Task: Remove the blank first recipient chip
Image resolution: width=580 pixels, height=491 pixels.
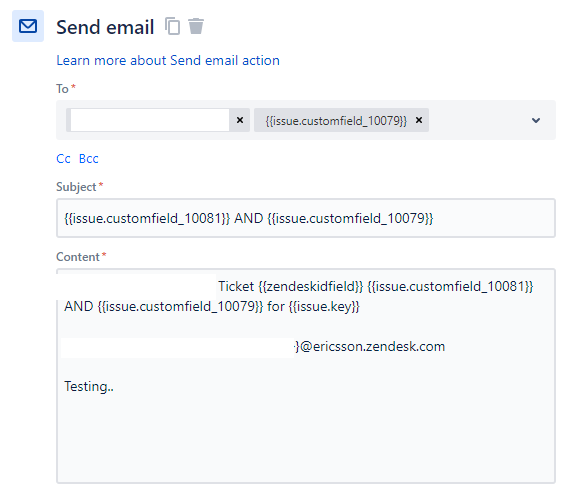Action: (240, 120)
